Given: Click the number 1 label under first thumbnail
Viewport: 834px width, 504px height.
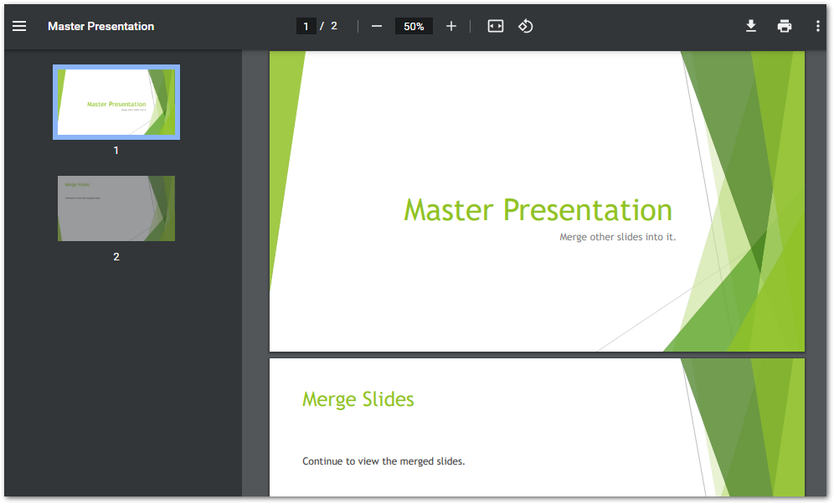Looking at the screenshot, I should 116,151.
